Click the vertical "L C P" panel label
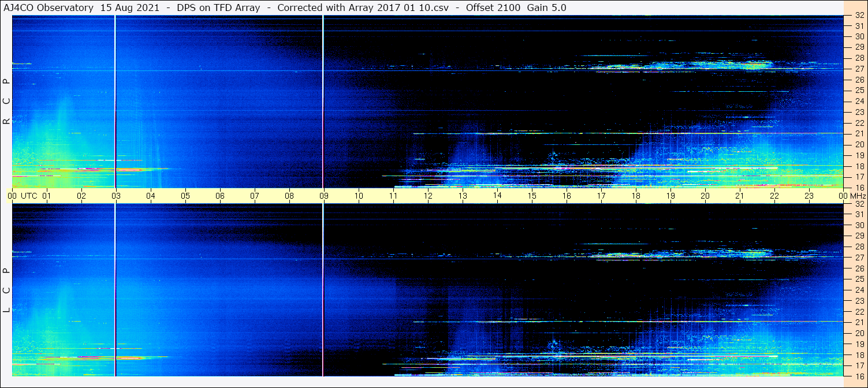This screenshot has width=868, height=388. pos(6,290)
